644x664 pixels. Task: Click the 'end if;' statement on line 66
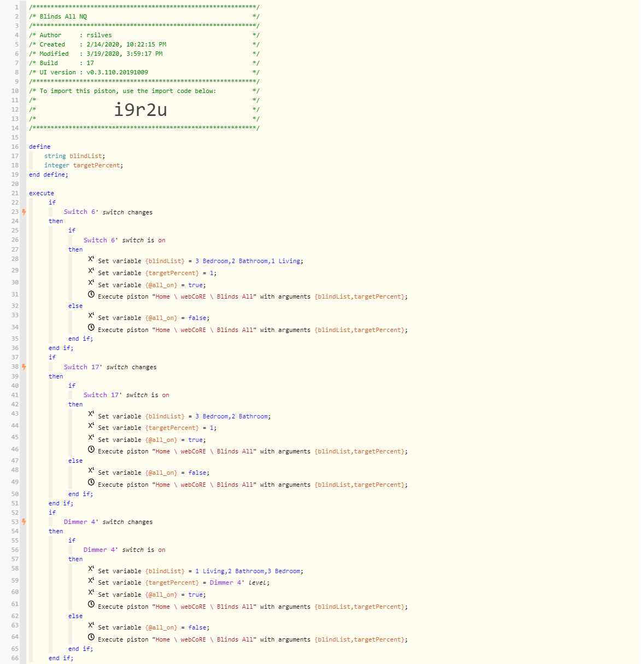(61, 658)
